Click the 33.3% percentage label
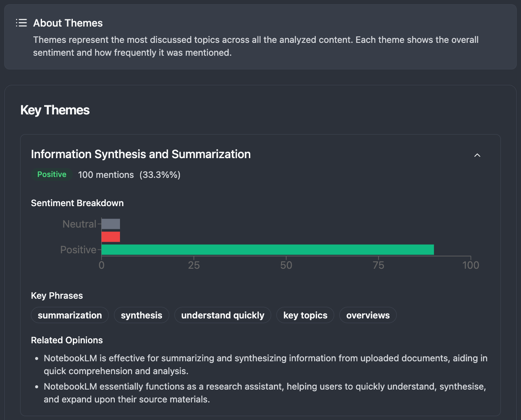The width and height of the screenshot is (521, 420). (x=160, y=174)
